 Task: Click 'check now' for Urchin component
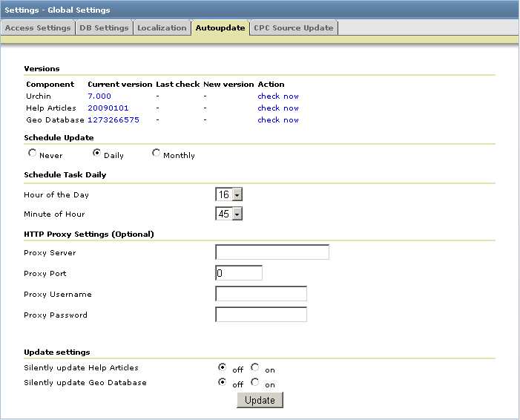[278, 96]
